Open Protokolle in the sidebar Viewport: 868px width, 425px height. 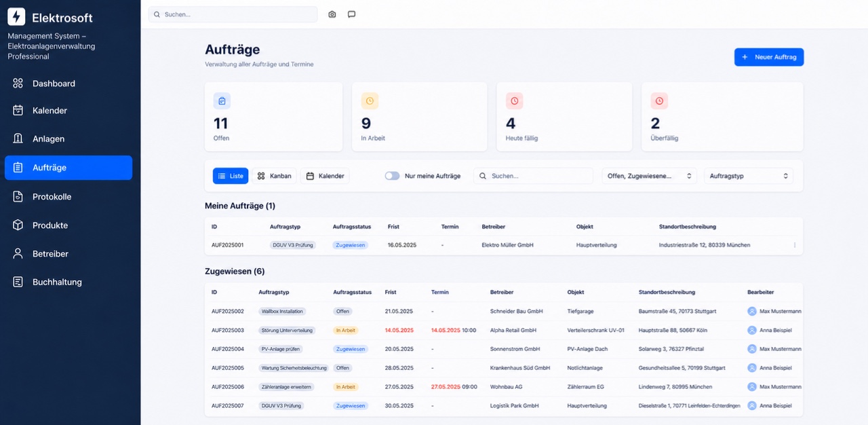click(x=68, y=197)
